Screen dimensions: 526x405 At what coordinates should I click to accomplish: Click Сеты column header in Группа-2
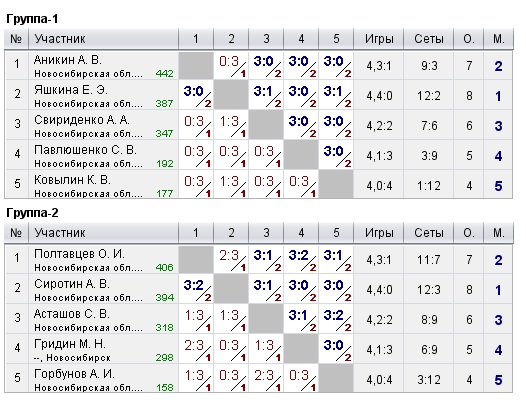pyautogui.click(x=429, y=233)
